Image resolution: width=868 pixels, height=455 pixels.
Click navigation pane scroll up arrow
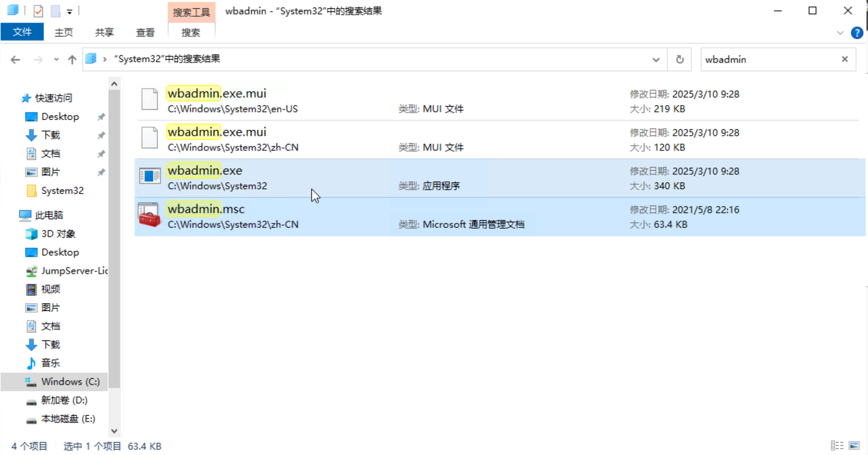pyautogui.click(x=114, y=84)
